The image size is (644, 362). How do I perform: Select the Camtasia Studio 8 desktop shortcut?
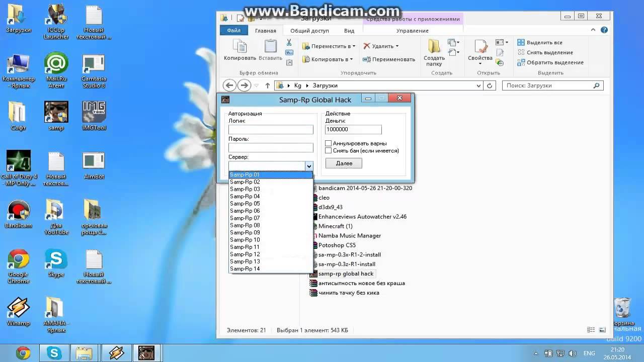pos(94,71)
